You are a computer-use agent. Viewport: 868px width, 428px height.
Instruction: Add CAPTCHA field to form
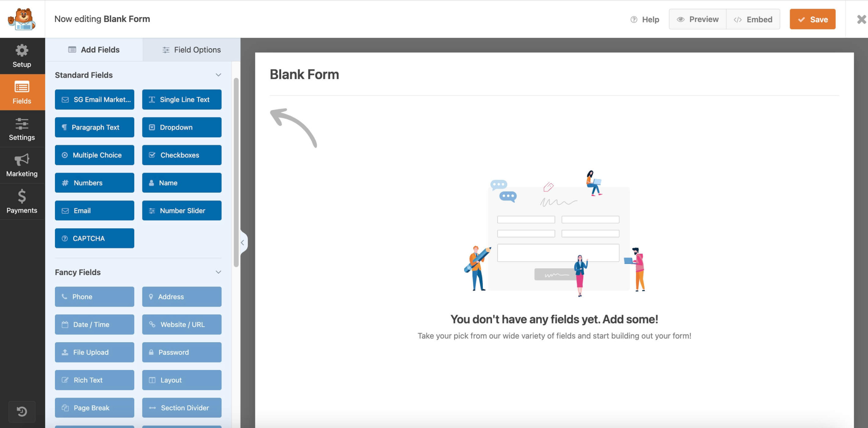point(95,238)
